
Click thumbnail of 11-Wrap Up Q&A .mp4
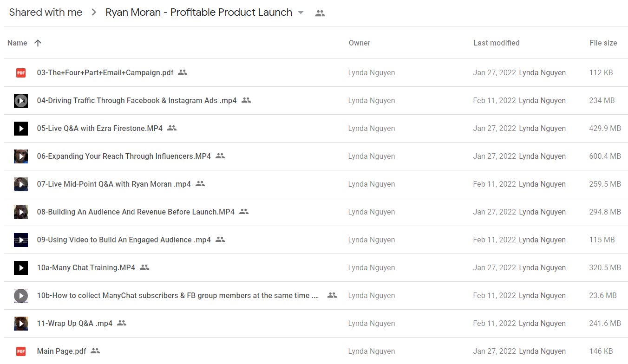point(21,323)
